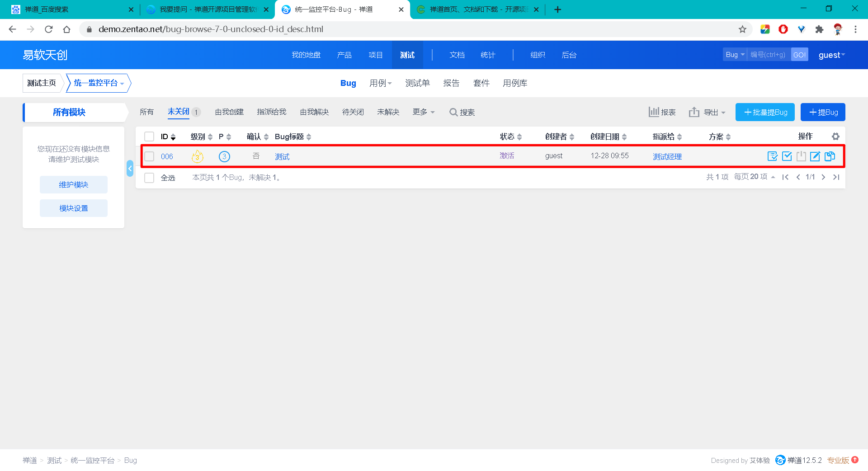
Task: Click the browser profile avatar
Action: [x=838, y=29]
